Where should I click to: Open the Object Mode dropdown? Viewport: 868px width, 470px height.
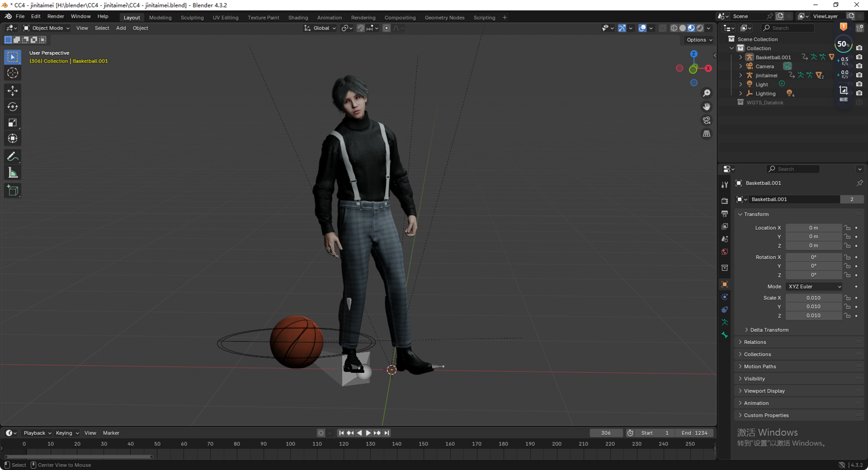click(x=46, y=28)
